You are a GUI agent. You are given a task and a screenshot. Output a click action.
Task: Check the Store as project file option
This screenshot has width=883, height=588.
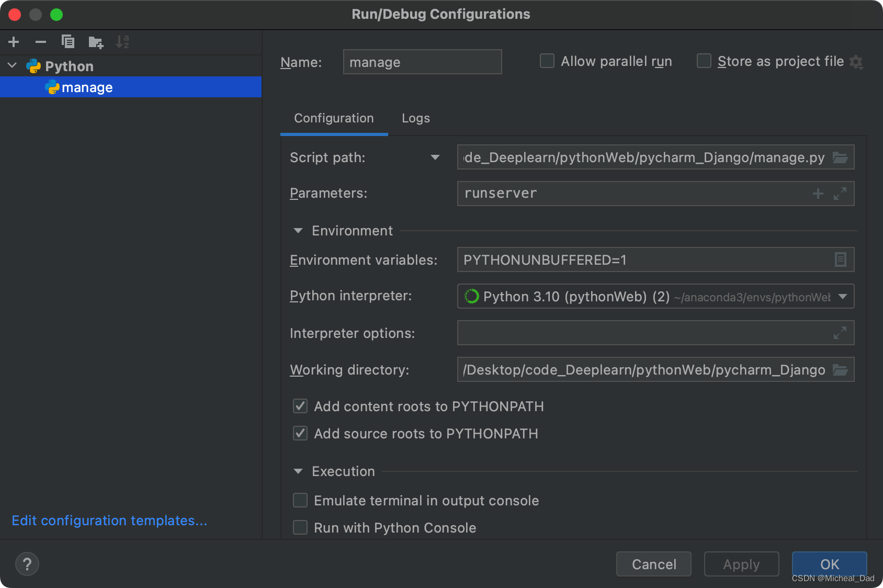coord(704,61)
